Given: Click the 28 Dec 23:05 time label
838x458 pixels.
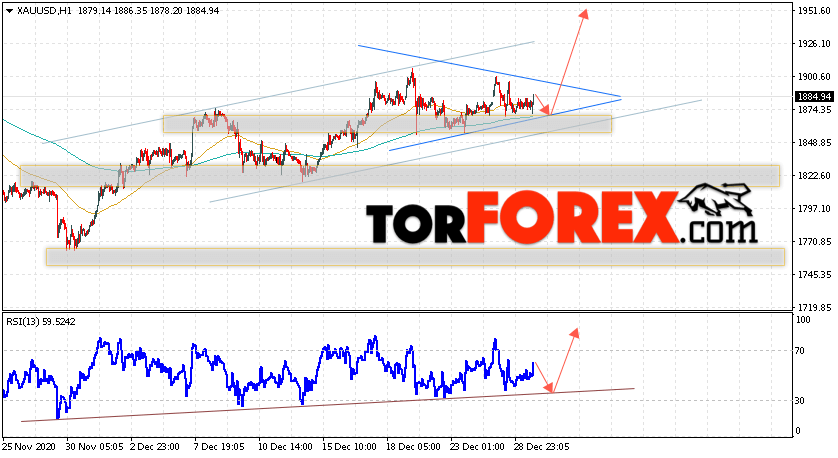Looking at the screenshot, I should tap(541, 447).
